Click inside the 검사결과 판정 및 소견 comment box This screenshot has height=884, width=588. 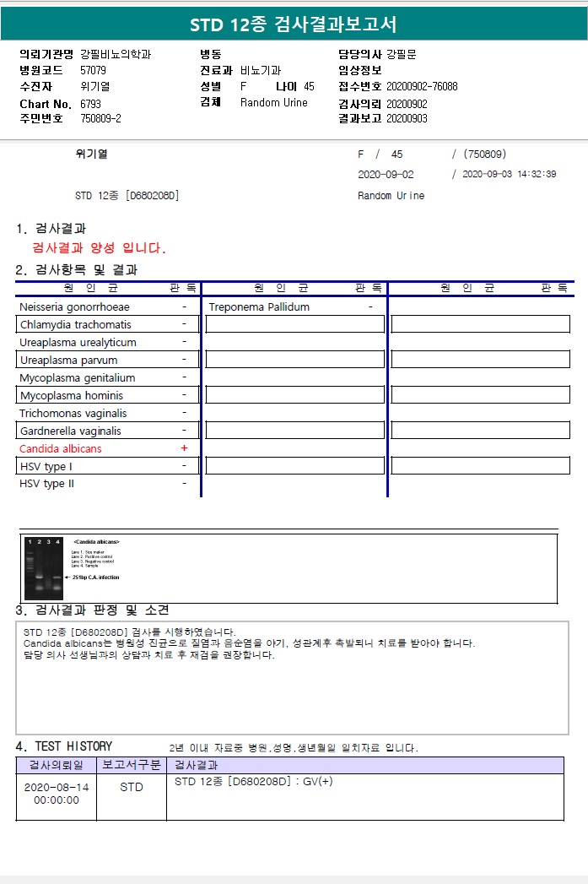point(292,678)
